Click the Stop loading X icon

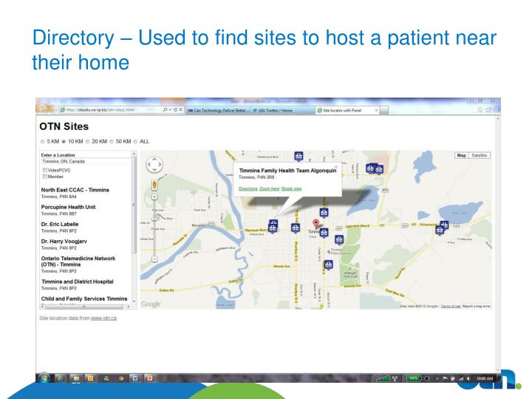pyautogui.click(x=181, y=109)
